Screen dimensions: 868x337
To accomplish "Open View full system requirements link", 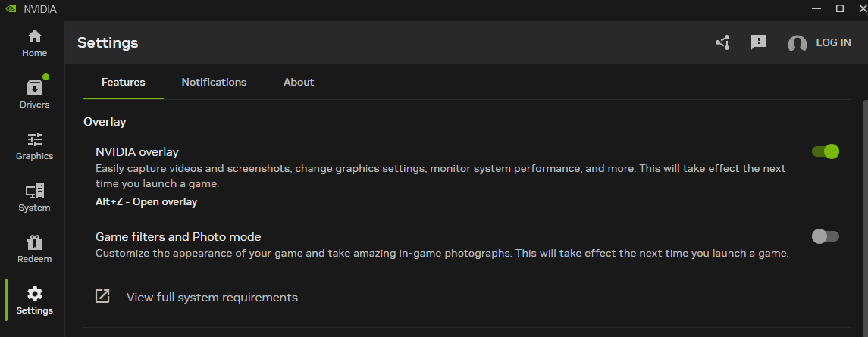I will 212,297.
